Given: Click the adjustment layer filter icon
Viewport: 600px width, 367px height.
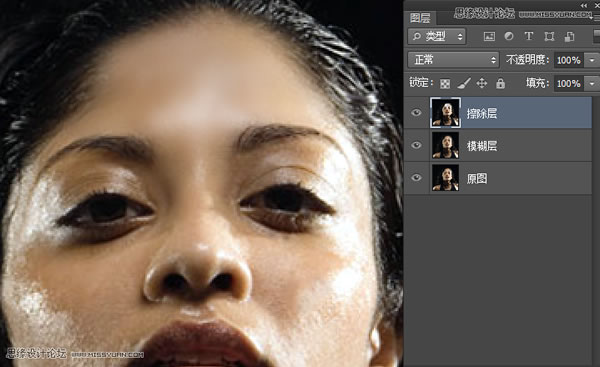Looking at the screenshot, I should (x=509, y=36).
